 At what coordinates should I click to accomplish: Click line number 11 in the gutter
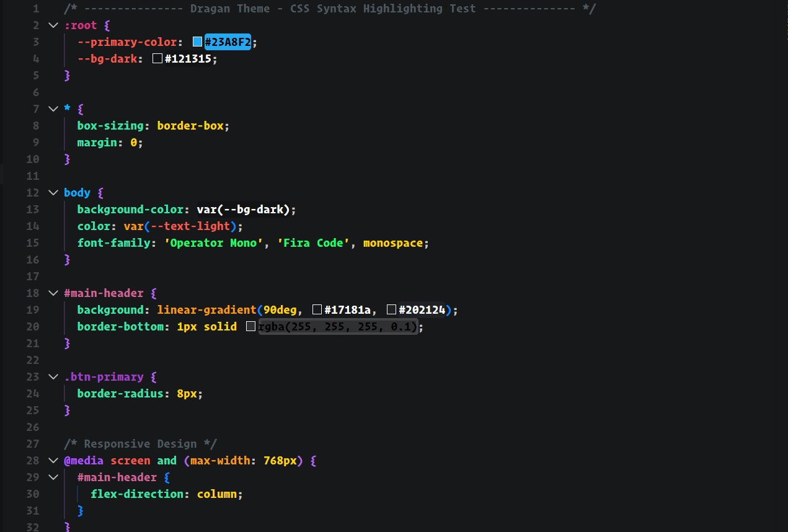coord(33,176)
